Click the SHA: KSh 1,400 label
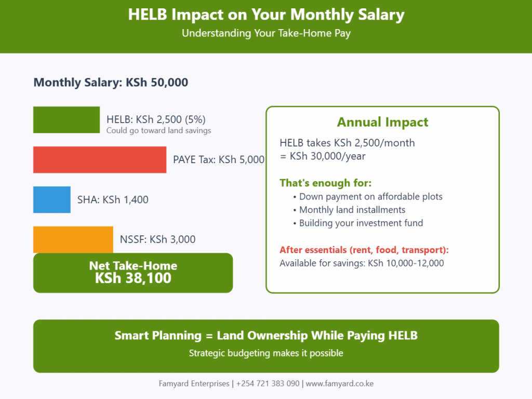532x399 pixels. pyautogui.click(x=113, y=199)
